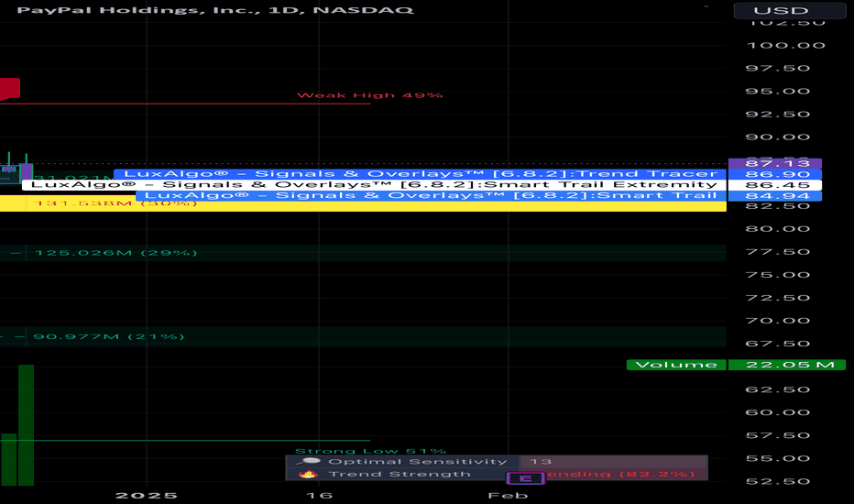854x504 pixels.
Task: Click the Trending (83.2%) strength value
Action: click(621, 474)
